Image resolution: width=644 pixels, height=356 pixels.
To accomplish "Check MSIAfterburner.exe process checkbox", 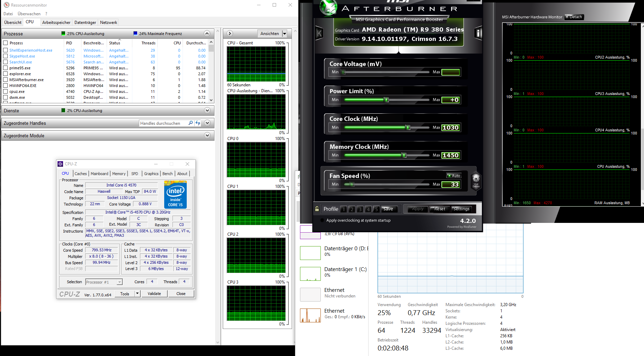I will pyautogui.click(x=5, y=80).
